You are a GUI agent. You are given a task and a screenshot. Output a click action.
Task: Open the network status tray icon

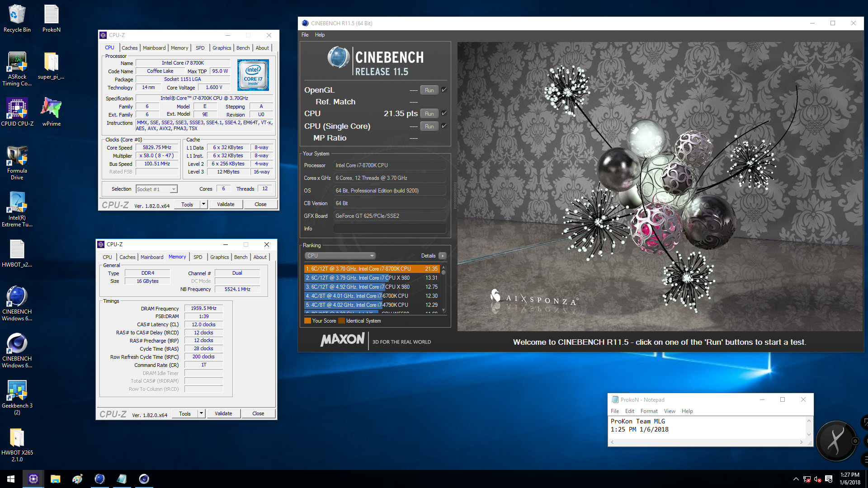tap(807, 479)
